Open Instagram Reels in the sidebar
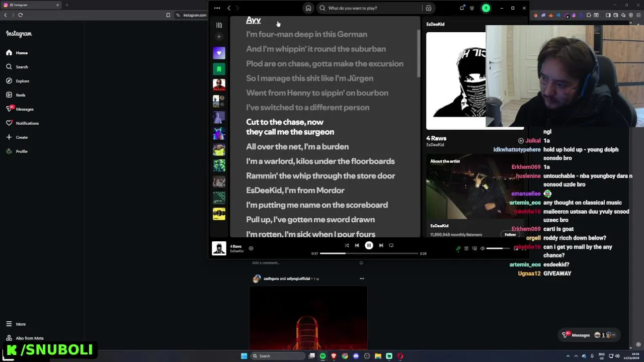This screenshot has height=362, width=644. coord(16,95)
